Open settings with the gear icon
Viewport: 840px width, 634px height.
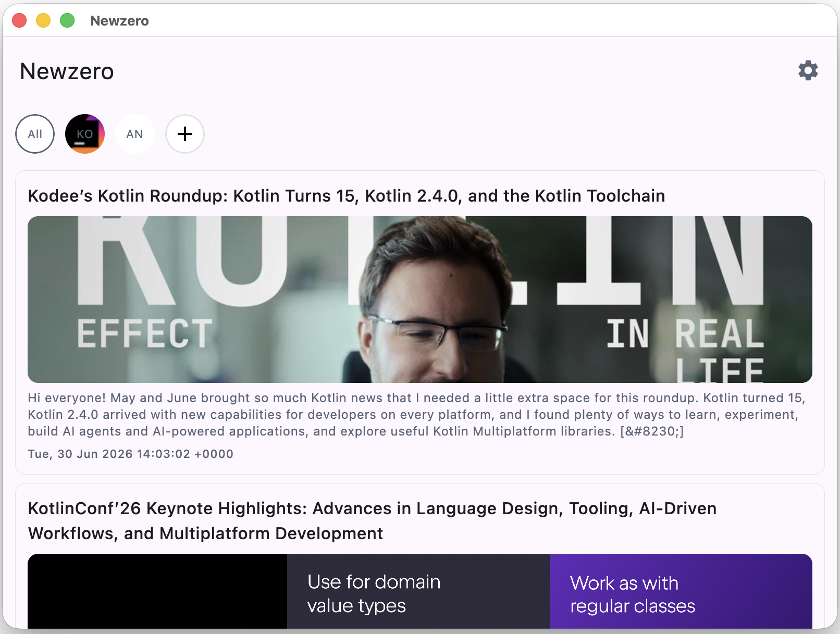tap(808, 70)
